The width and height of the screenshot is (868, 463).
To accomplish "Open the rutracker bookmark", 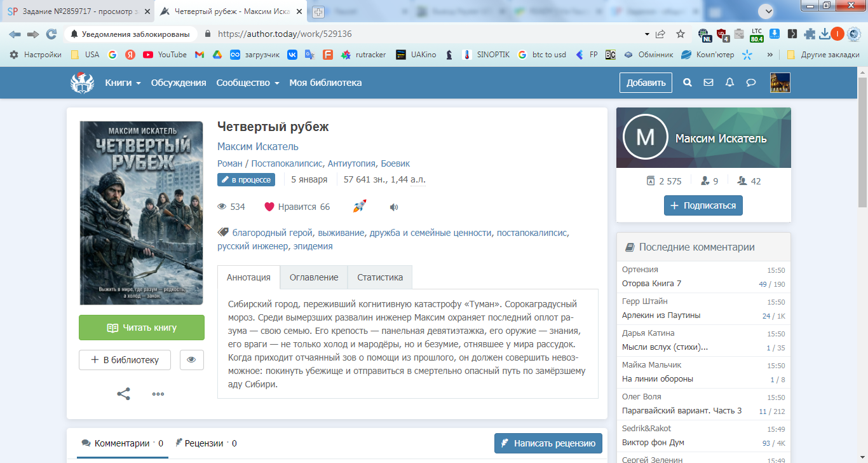I will 363,55.
